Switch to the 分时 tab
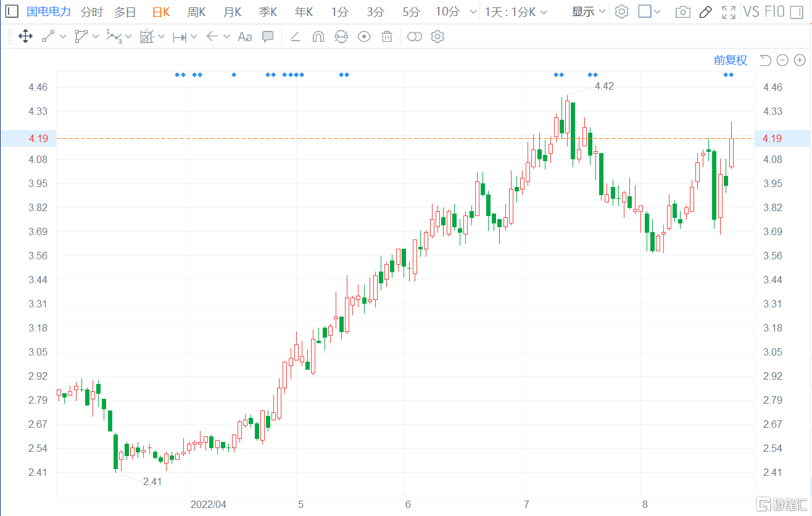 (x=91, y=12)
